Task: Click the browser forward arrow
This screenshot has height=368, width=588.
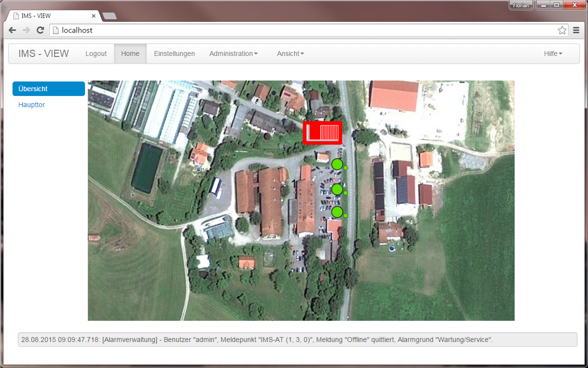Action: [26, 31]
